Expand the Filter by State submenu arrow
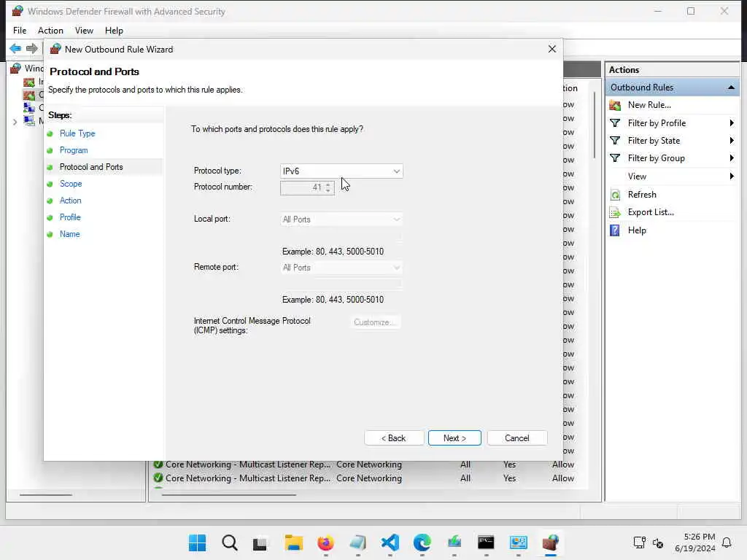This screenshot has height=560, width=747. (731, 141)
